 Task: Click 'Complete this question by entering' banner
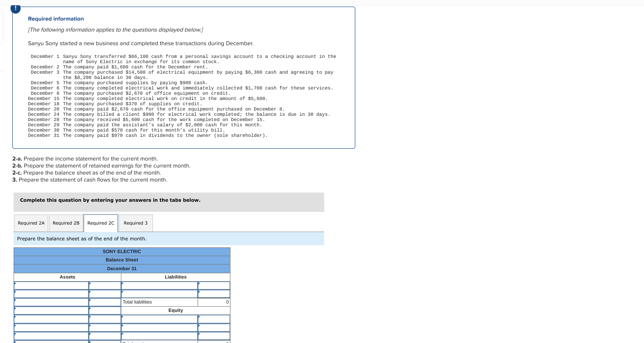(x=169, y=202)
